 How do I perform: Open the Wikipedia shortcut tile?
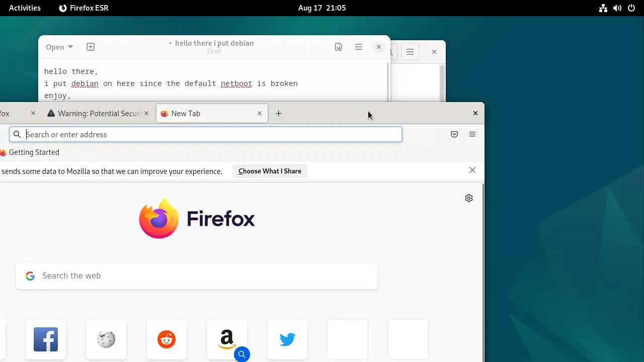coord(106,339)
